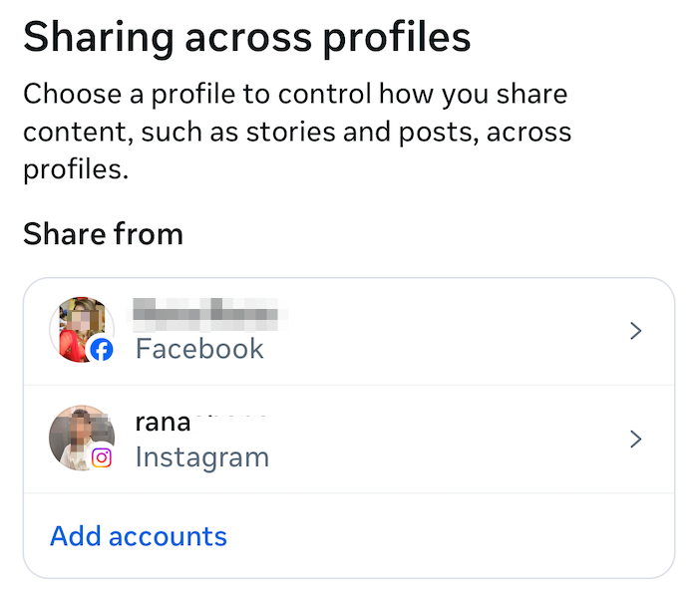This screenshot has width=700, height=594.
Task: Click the word "profiles." ending the description
Action: click(x=77, y=168)
